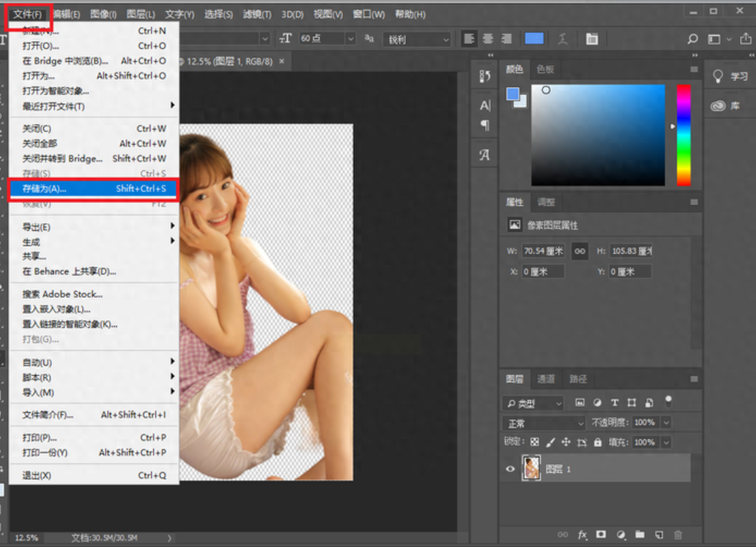The height and width of the screenshot is (547, 756).
Task: Open the blend mode dropdown showing 正常
Action: coord(544,423)
